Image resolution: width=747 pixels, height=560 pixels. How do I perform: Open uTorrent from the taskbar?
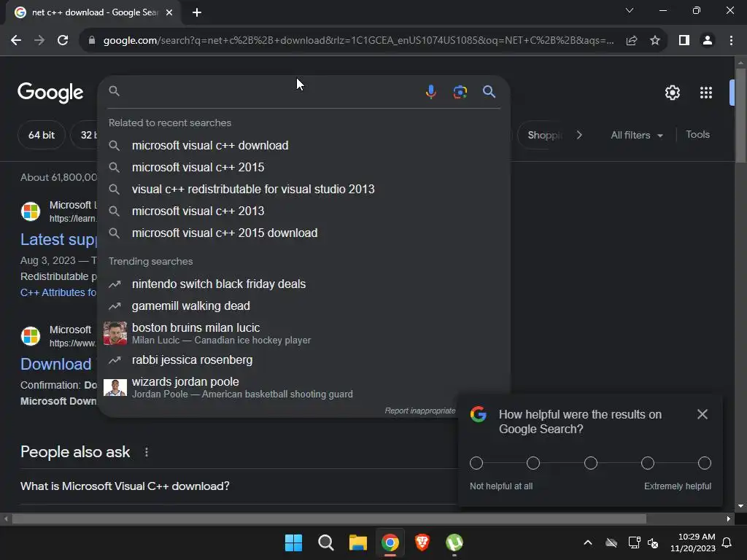point(454,542)
